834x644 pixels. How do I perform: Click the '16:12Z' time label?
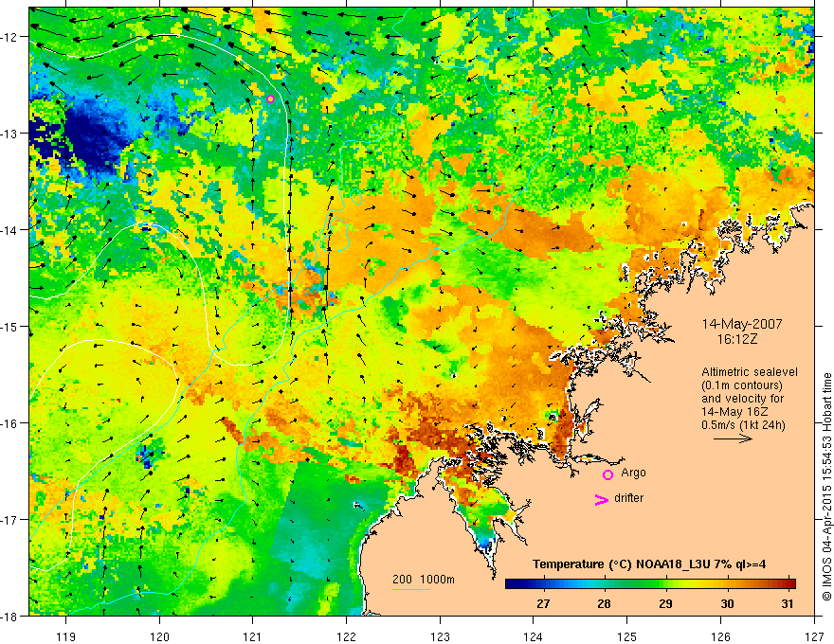tap(737, 339)
